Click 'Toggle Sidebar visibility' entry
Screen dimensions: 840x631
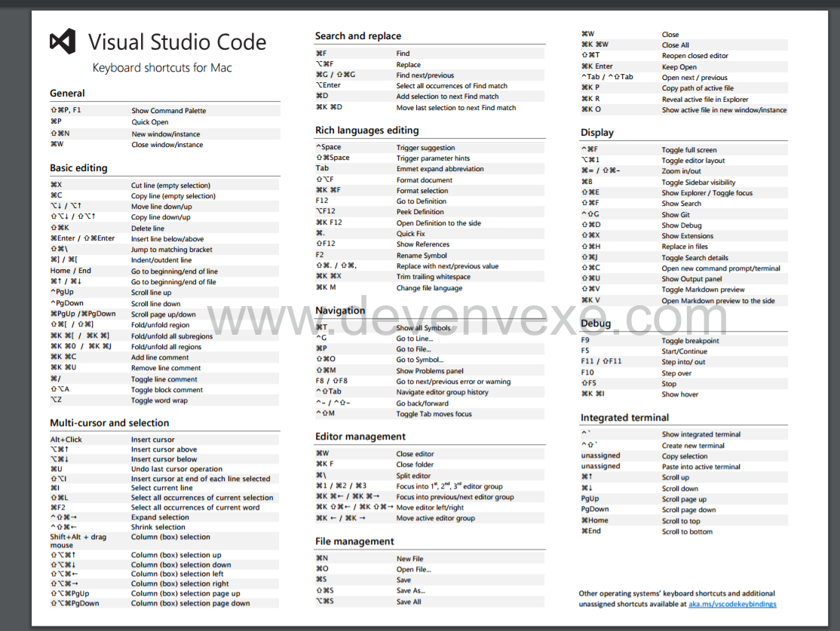[698, 182]
